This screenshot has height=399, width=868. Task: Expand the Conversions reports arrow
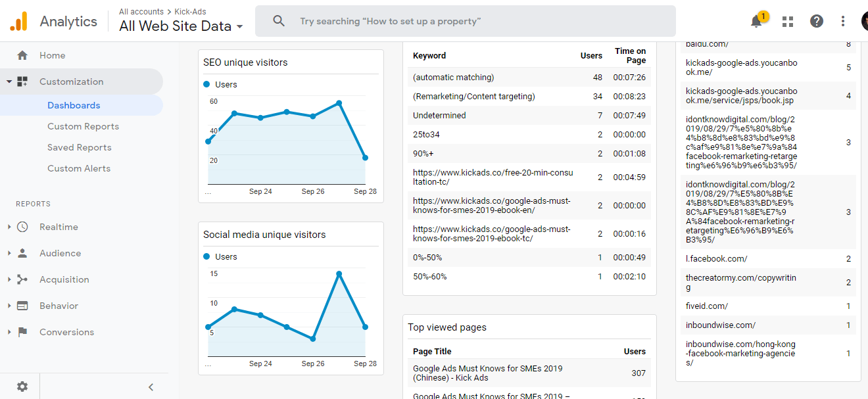click(x=9, y=332)
